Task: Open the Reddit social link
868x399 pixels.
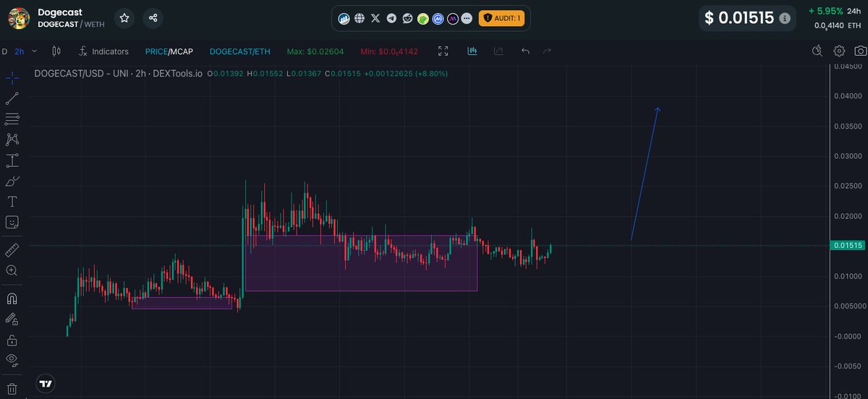Action: coord(407,18)
